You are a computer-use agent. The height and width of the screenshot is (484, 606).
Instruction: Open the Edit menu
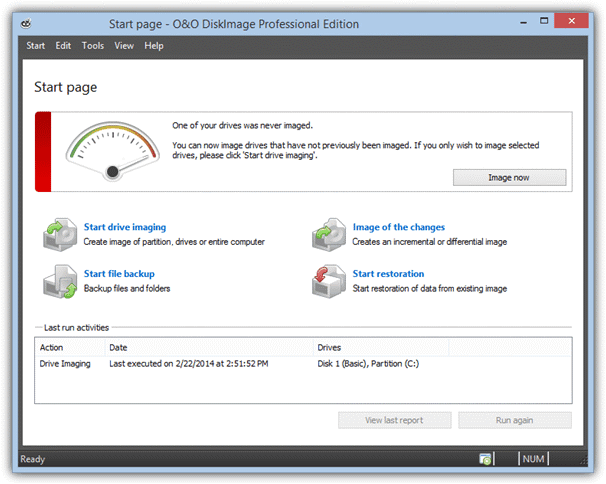63,46
